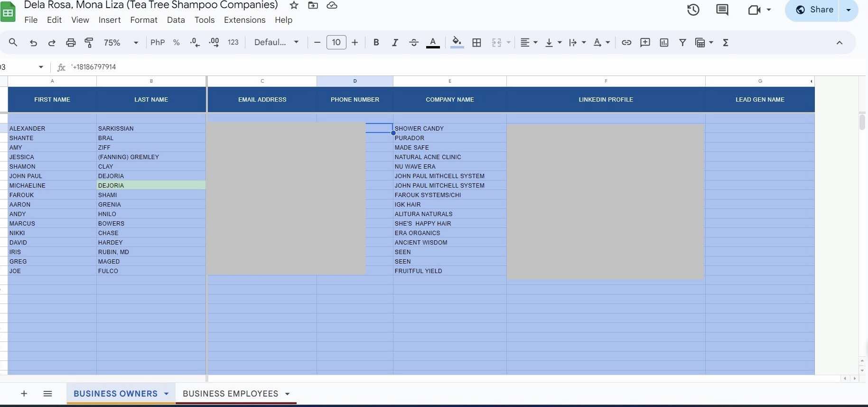View the cloud save status

[x=332, y=5]
